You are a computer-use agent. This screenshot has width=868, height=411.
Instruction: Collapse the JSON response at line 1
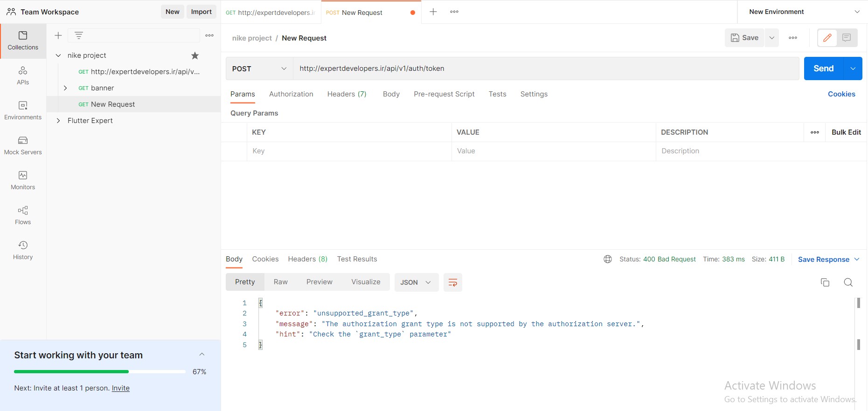point(261,303)
